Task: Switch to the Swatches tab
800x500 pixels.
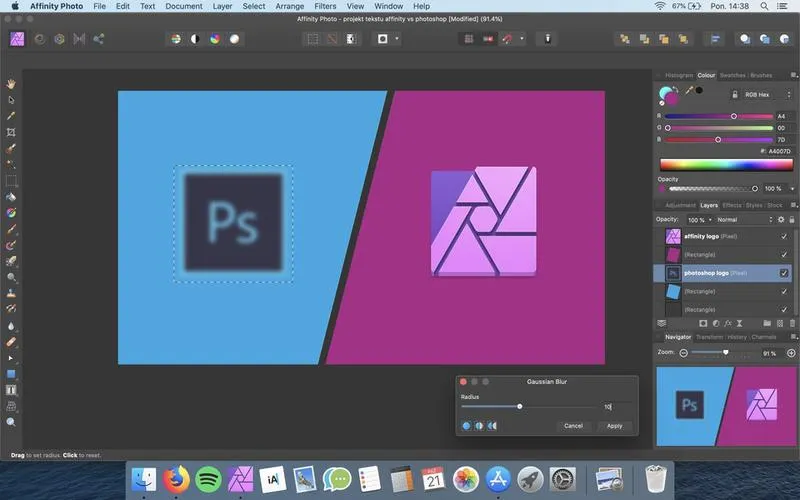Action: [733, 75]
